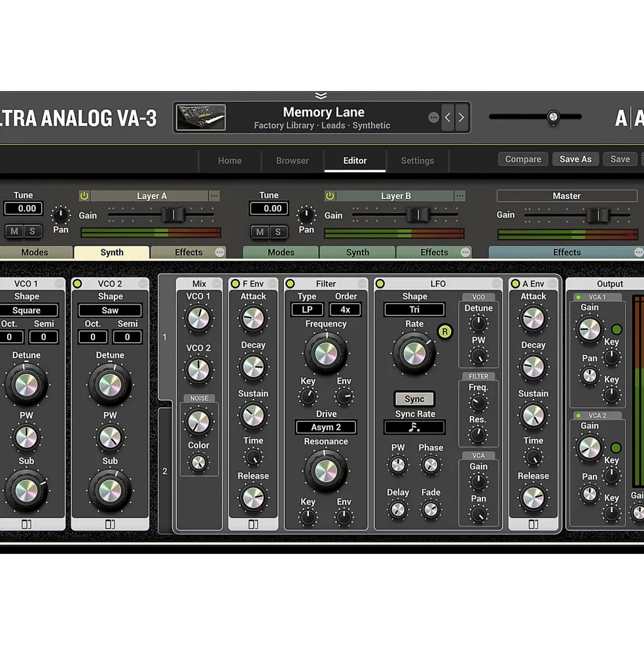
Task: Toggle Filter module on/off LED
Action: (290, 284)
